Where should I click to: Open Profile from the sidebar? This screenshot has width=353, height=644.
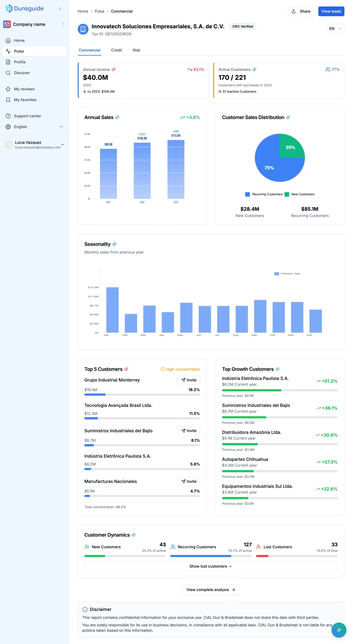click(34, 62)
